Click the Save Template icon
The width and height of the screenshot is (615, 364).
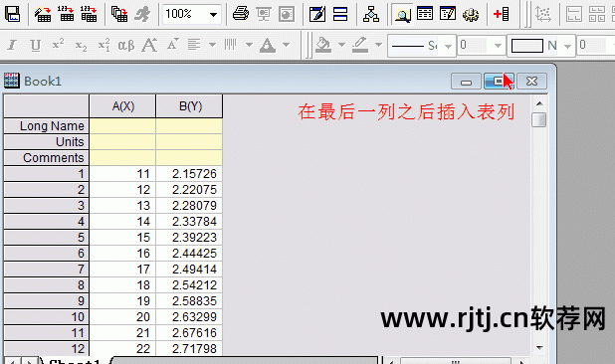(x=13, y=14)
